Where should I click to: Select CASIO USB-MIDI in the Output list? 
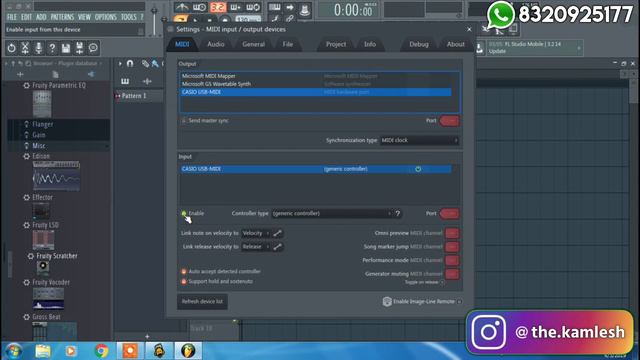(316, 92)
